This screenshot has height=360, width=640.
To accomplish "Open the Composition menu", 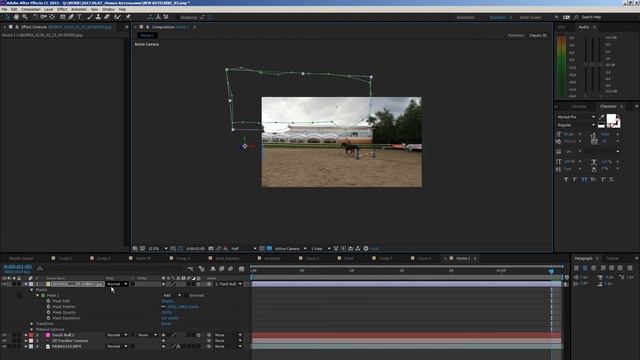I will click(x=30, y=9).
